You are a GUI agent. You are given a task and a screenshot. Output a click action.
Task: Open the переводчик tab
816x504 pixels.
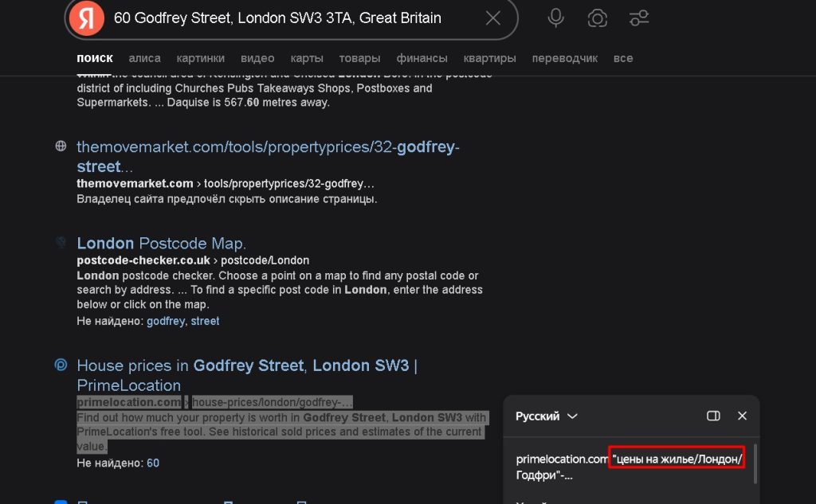click(x=564, y=58)
